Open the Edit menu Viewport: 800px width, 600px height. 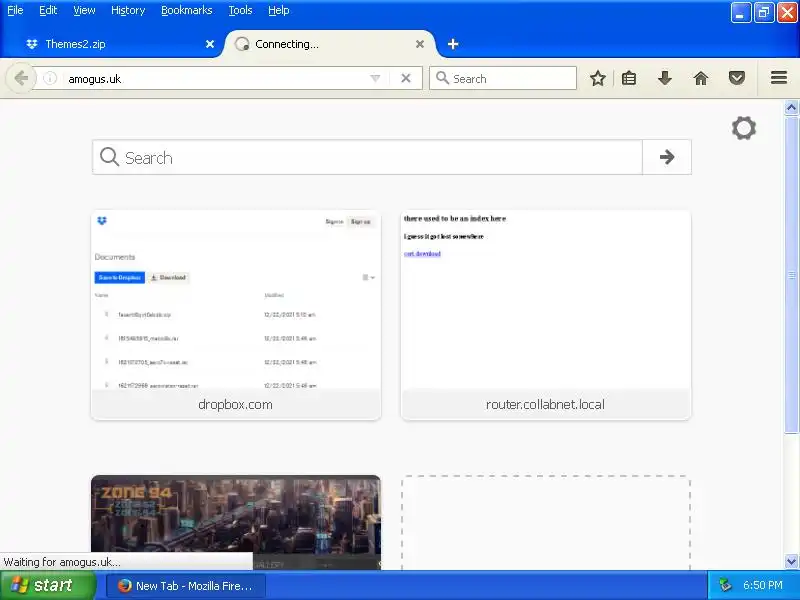point(48,10)
